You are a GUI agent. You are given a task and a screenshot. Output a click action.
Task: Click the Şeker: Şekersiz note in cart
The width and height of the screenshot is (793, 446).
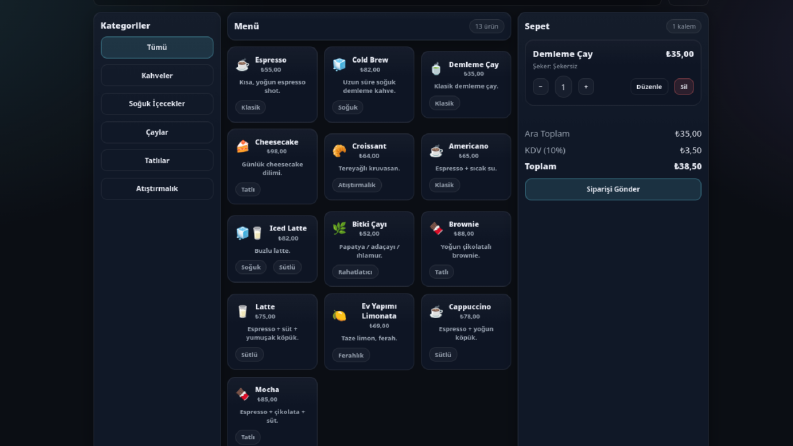click(x=554, y=66)
